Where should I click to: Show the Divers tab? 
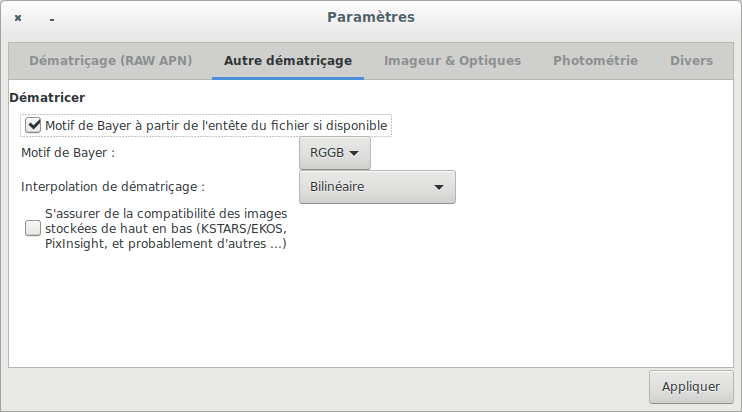point(691,61)
